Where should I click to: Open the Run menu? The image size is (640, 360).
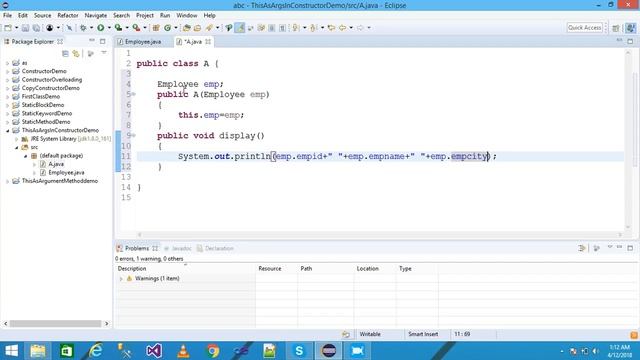point(165,16)
